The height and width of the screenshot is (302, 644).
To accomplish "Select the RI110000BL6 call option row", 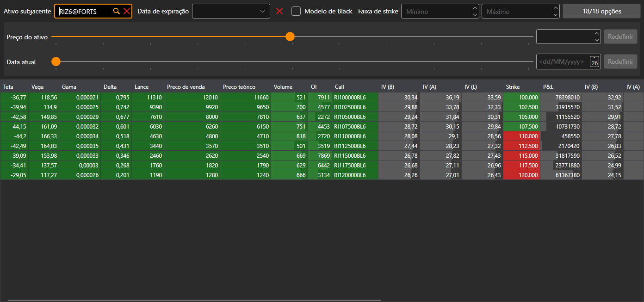I will click(x=322, y=136).
